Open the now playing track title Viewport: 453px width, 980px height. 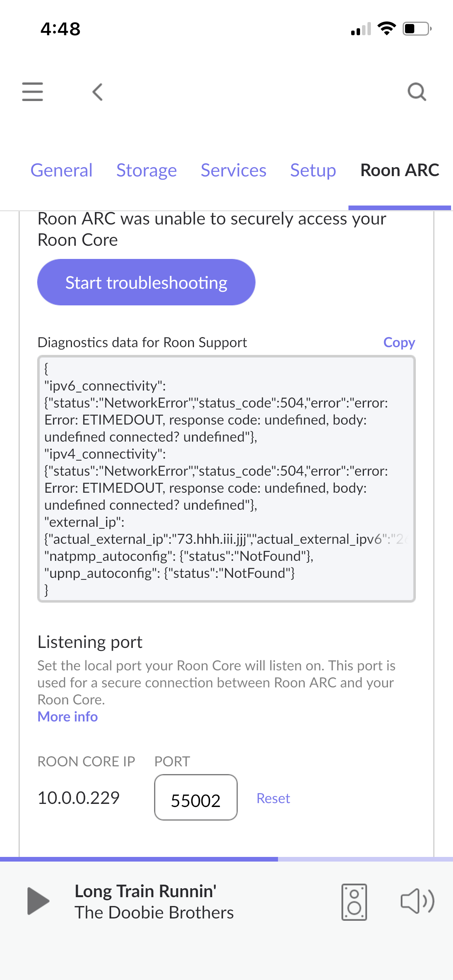click(145, 891)
